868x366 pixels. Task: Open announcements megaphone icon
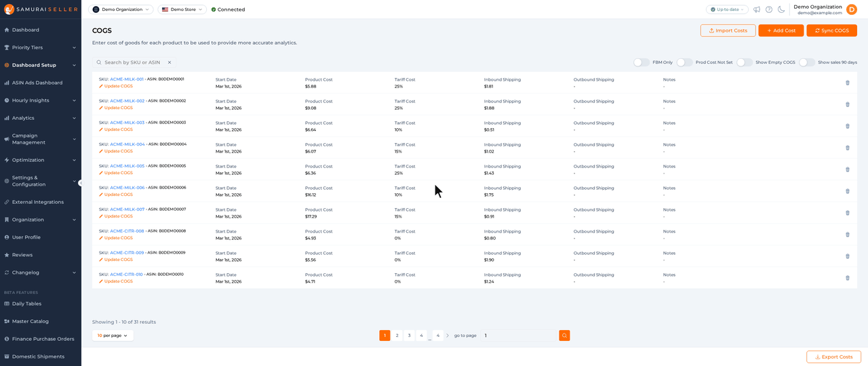click(x=757, y=9)
